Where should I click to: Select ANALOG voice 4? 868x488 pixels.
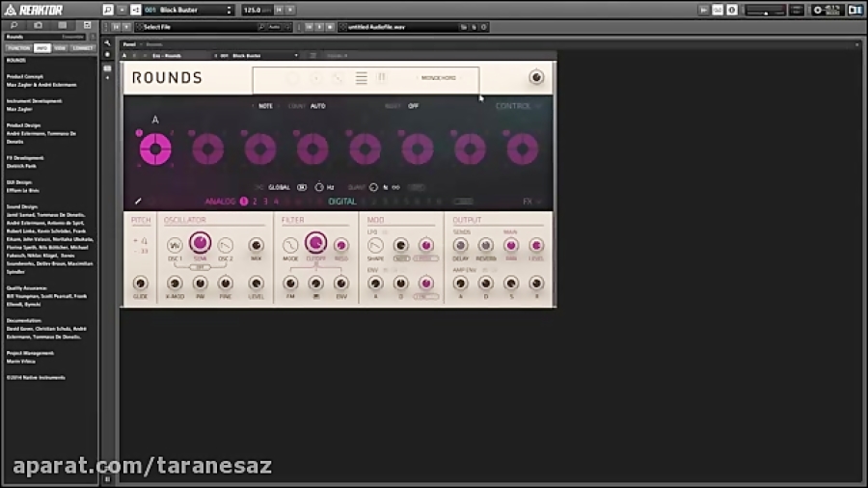tap(276, 202)
